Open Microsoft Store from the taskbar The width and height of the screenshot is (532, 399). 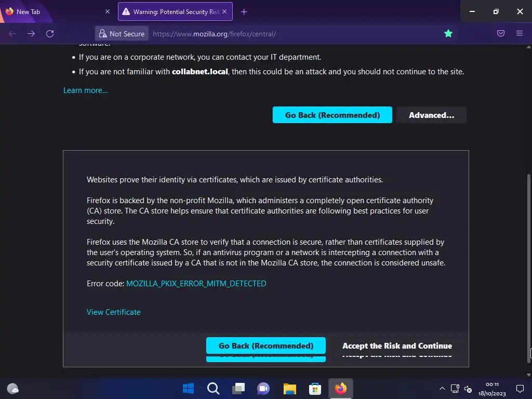click(x=315, y=388)
